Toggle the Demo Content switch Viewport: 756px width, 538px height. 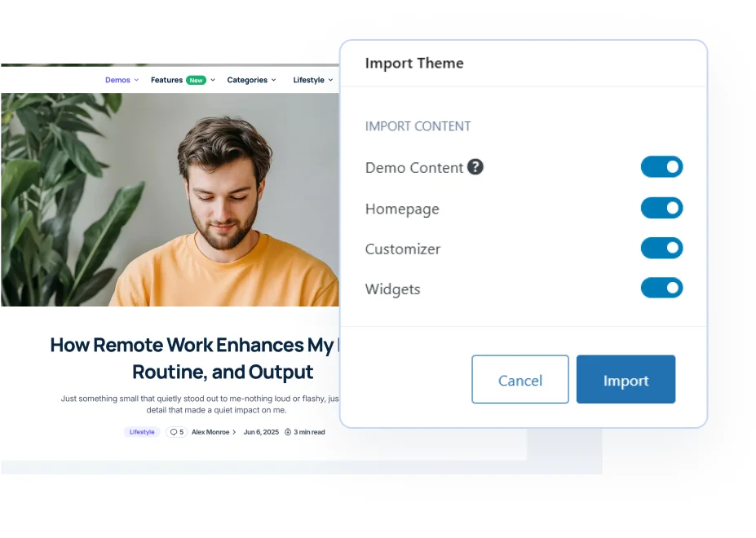pyautogui.click(x=661, y=167)
